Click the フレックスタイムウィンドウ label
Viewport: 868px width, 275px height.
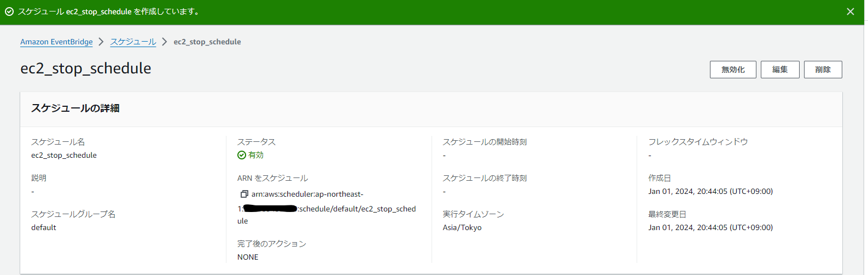point(698,142)
